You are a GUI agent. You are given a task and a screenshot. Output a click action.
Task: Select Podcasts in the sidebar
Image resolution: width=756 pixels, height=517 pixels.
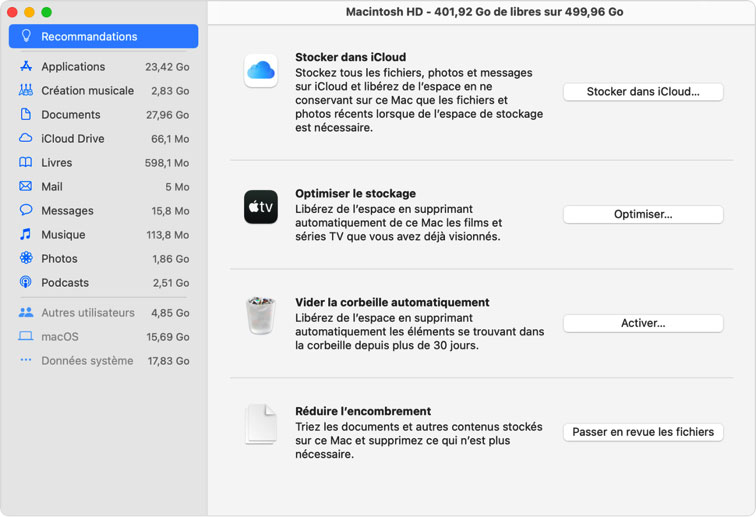pyautogui.click(x=103, y=283)
